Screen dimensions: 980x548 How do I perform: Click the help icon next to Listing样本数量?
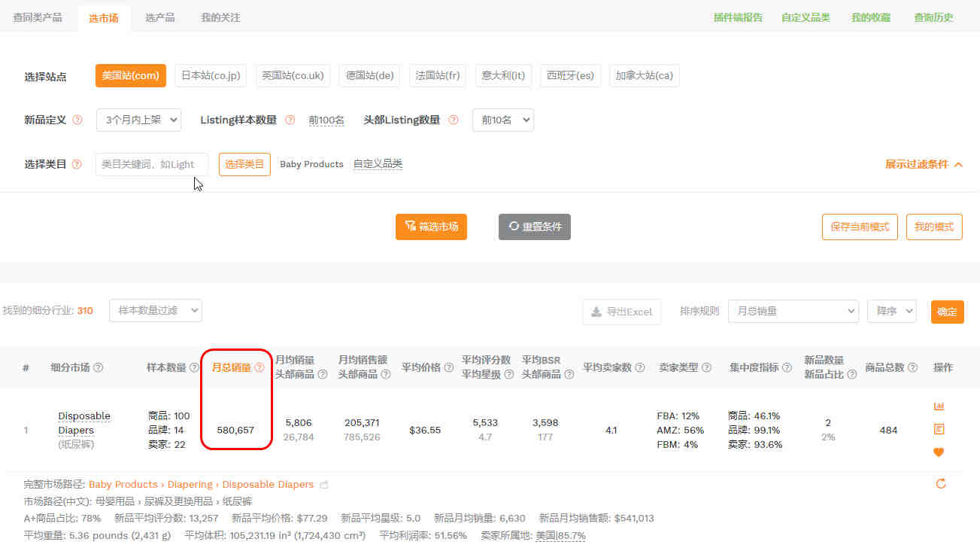point(290,120)
